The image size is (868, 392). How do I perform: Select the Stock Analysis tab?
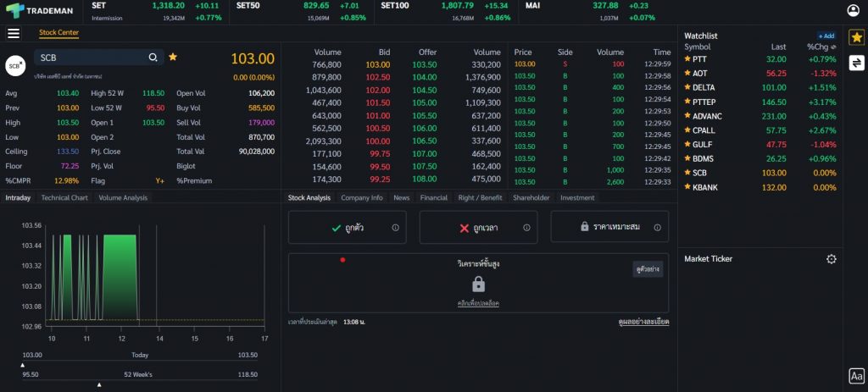tap(309, 197)
